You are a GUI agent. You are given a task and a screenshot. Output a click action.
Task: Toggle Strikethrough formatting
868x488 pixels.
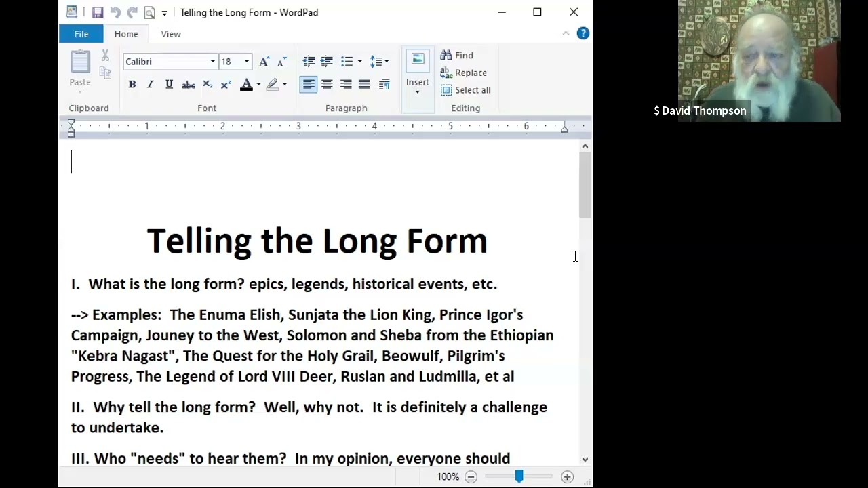[x=189, y=85]
